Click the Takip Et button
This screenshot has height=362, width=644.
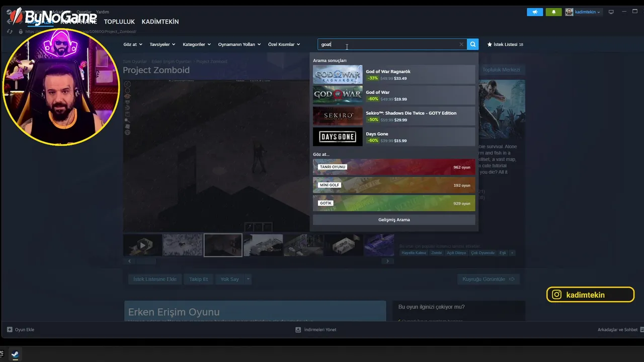(x=198, y=279)
